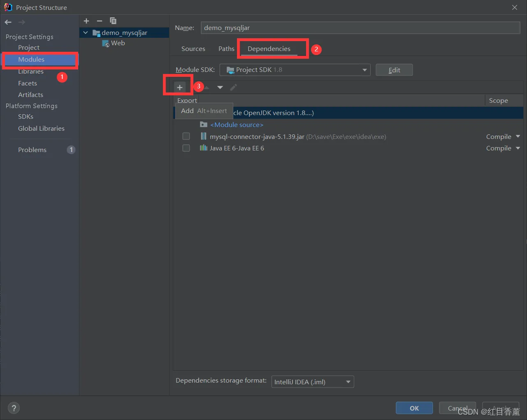Screen dimensions: 527x420
Task: Click the copy module icon
Action: click(x=113, y=21)
